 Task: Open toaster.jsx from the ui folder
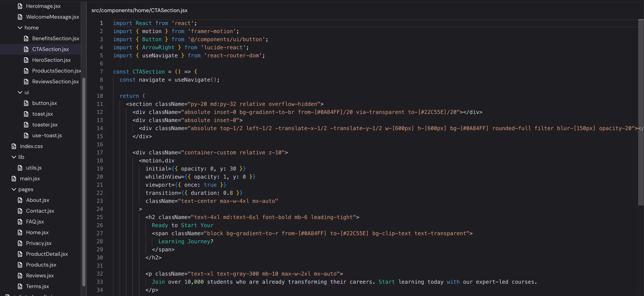tap(45, 125)
